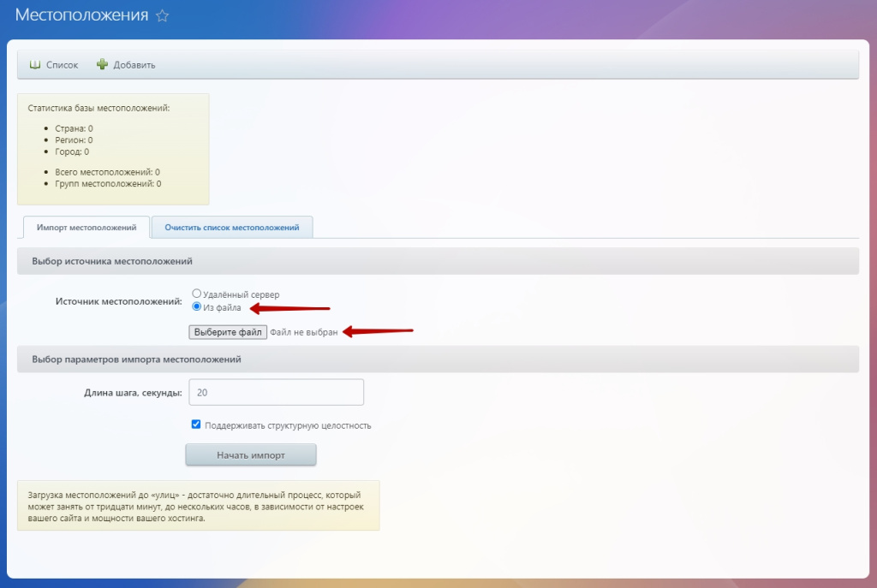Open the Очистить список местоположений tab
The width and height of the screenshot is (877, 588).
click(231, 228)
